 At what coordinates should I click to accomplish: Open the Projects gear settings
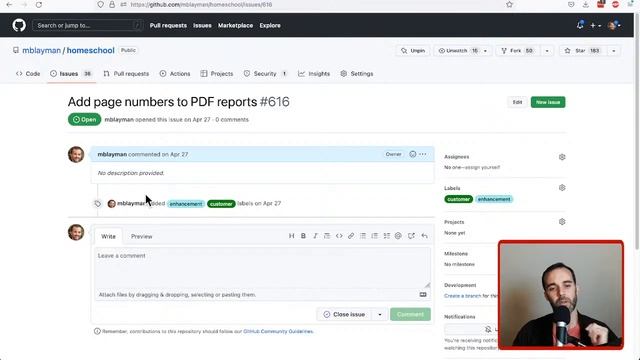[x=562, y=222]
